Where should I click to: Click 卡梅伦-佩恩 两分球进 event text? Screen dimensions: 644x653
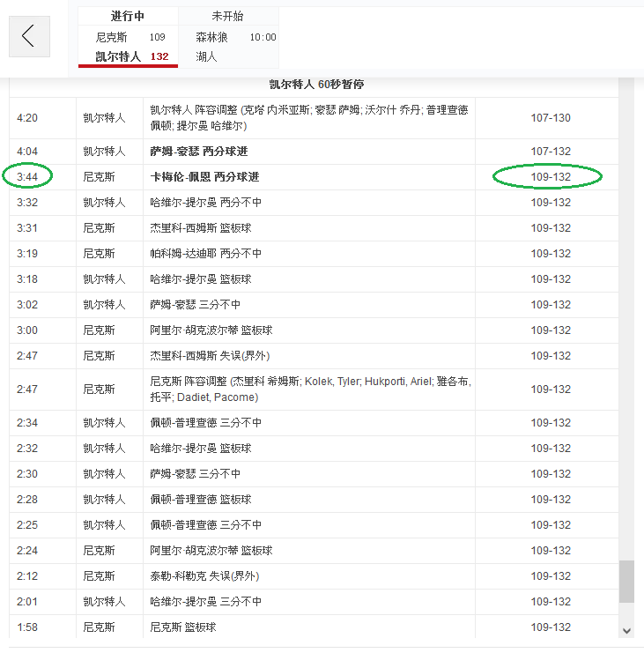[x=204, y=177]
